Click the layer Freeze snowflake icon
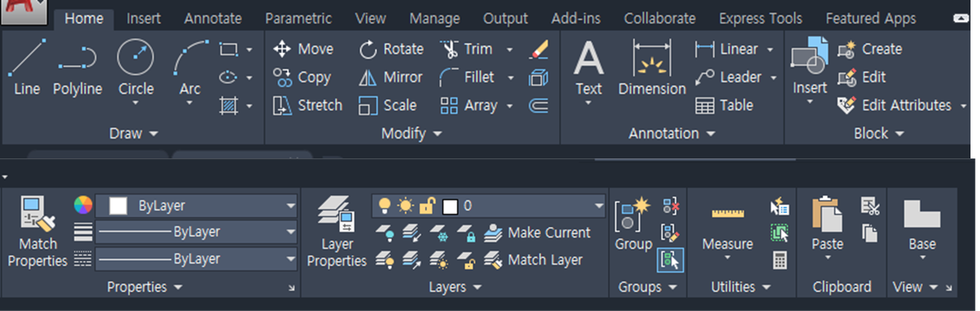The width and height of the screenshot is (980, 311). tap(439, 233)
